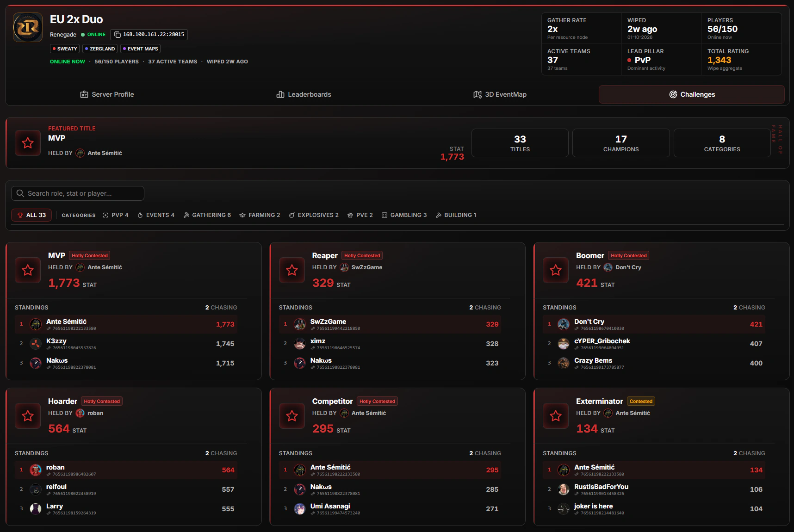Copy the server IP 168.100.161.22:28015
This screenshot has width=794, height=532.
149,35
